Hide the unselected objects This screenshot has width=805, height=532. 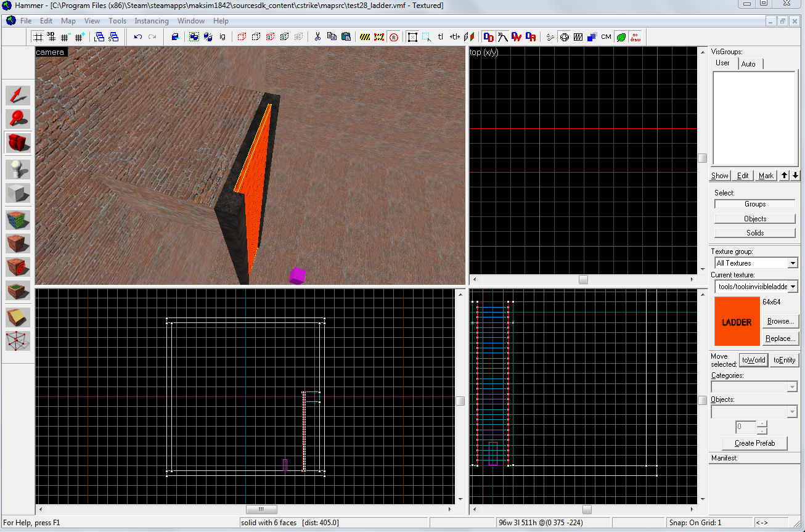click(256, 37)
